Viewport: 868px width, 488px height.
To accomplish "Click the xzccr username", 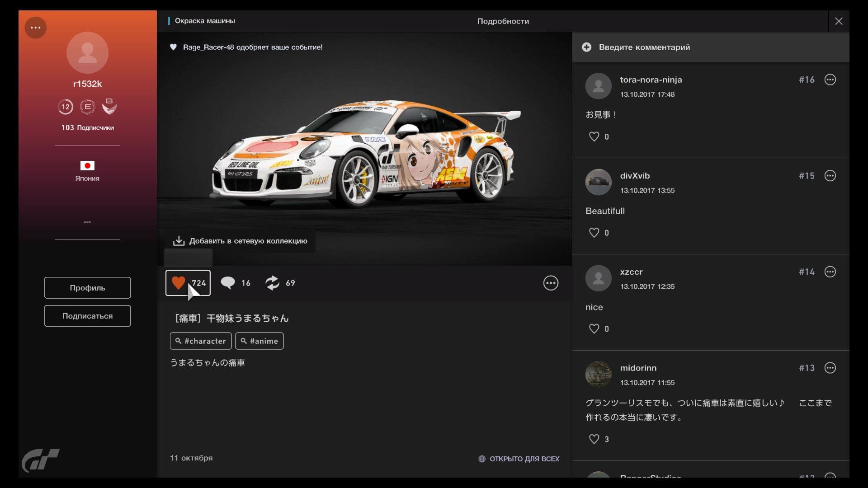I will pyautogui.click(x=631, y=272).
